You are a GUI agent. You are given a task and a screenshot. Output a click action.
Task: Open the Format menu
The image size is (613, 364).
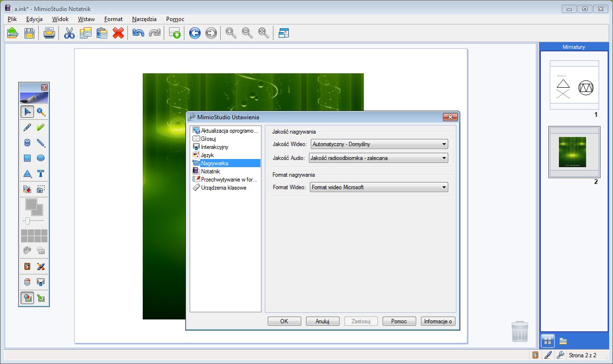coord(114,19)
